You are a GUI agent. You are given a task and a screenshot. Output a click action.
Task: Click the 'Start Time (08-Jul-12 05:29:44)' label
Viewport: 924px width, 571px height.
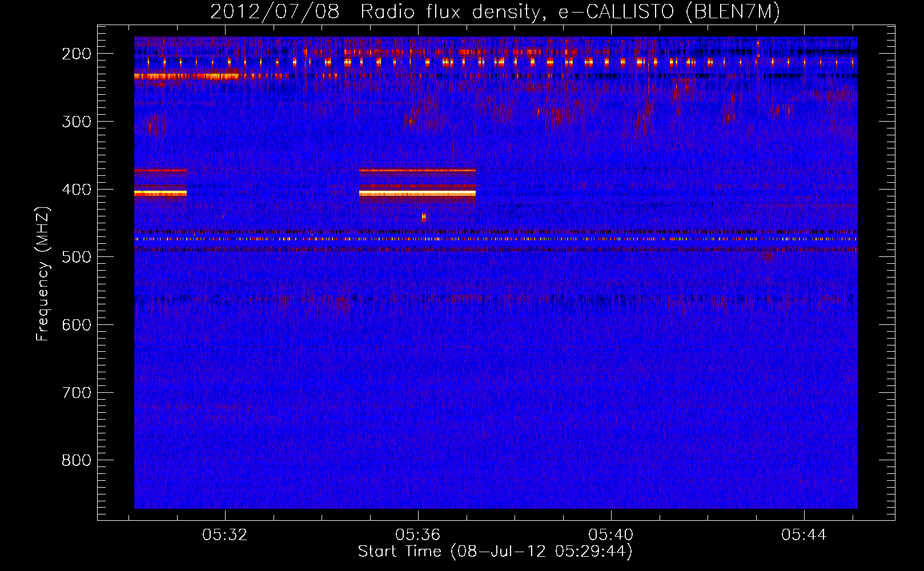(495, 552)
